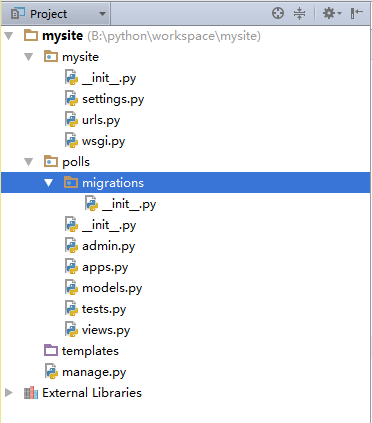Select __init__.py under mysite package
372x423 pixels.
click(x=109, y=78)
